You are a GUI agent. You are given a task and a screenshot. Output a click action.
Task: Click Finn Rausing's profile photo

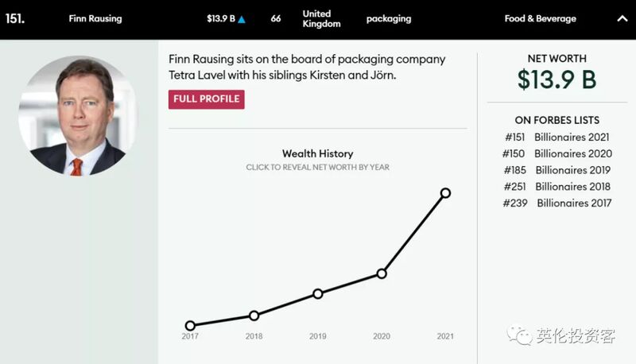point(78,116)
